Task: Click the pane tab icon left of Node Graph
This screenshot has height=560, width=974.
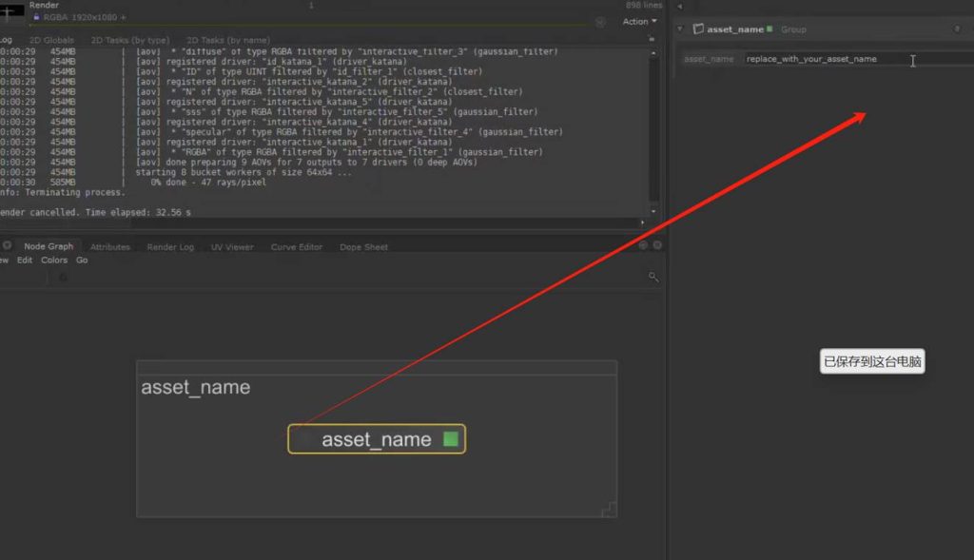Action: [8, 246]
